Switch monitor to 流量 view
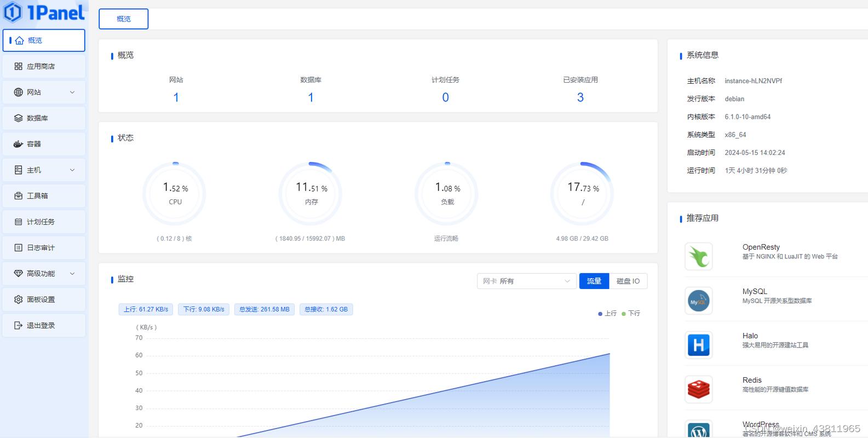The image size is (868, 438). [x=594, y=281]
